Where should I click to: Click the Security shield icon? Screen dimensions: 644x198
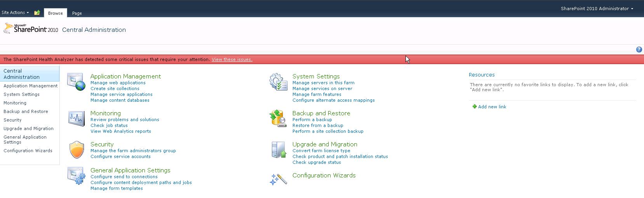pos(76,150)
